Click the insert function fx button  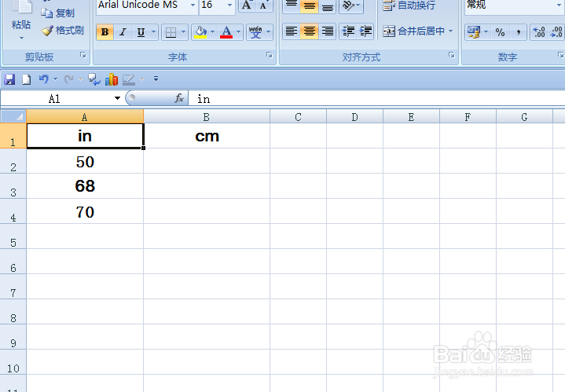pos(179,98)
